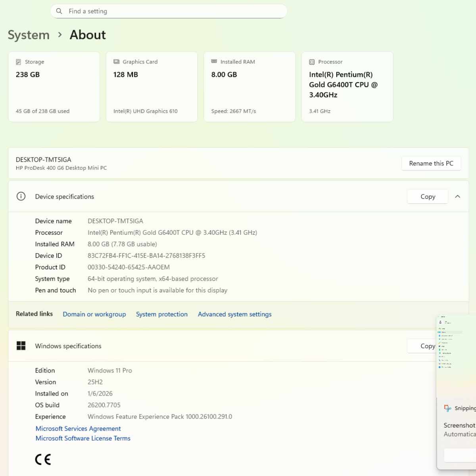476x476 pixels.
Task: Click device name value DESKTOP-TMT5IGA
Action: [x=115, y=221]
